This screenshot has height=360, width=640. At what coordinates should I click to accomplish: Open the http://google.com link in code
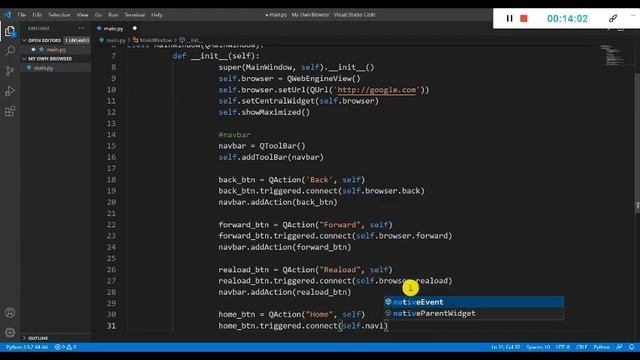pos(376,90)
